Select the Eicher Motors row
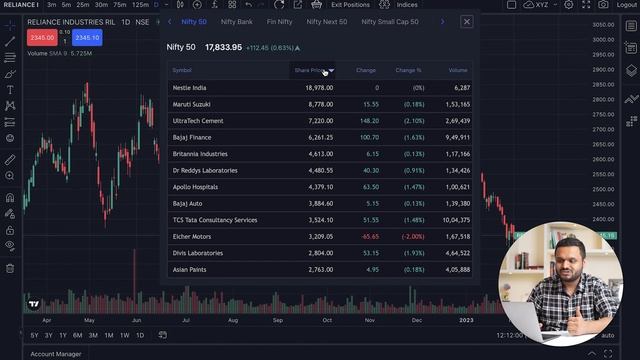Viewport: 640px width, 360px height. coord(320,237)
